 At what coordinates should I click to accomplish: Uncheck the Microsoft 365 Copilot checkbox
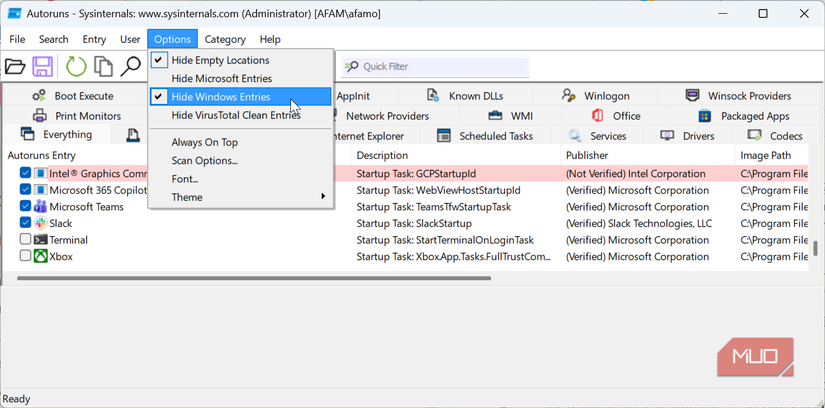tap(25, 190)
